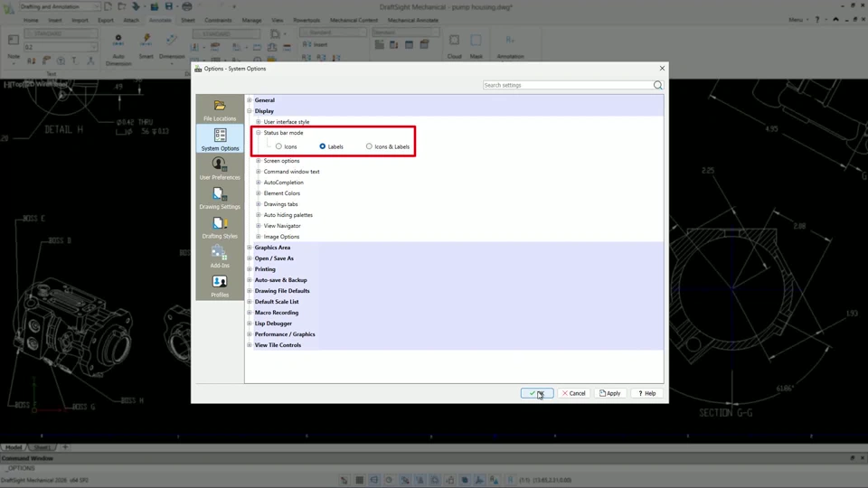Click the Help question mark in the main window title area

click(817, 20)
